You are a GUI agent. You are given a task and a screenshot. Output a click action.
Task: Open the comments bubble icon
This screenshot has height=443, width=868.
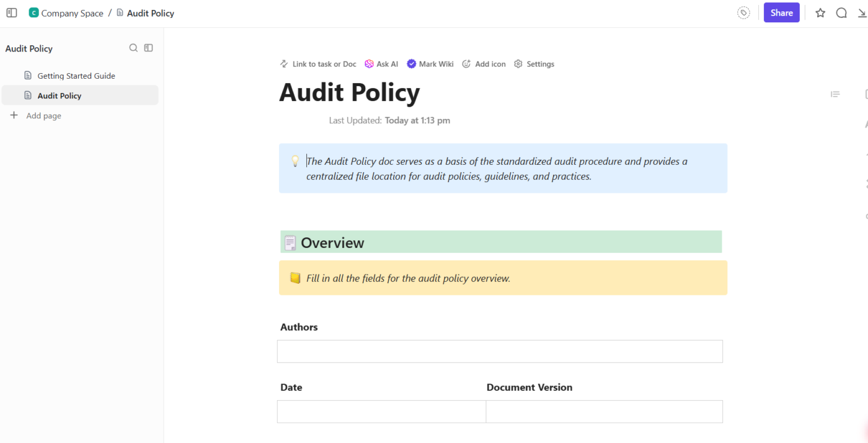click(841, 12)
